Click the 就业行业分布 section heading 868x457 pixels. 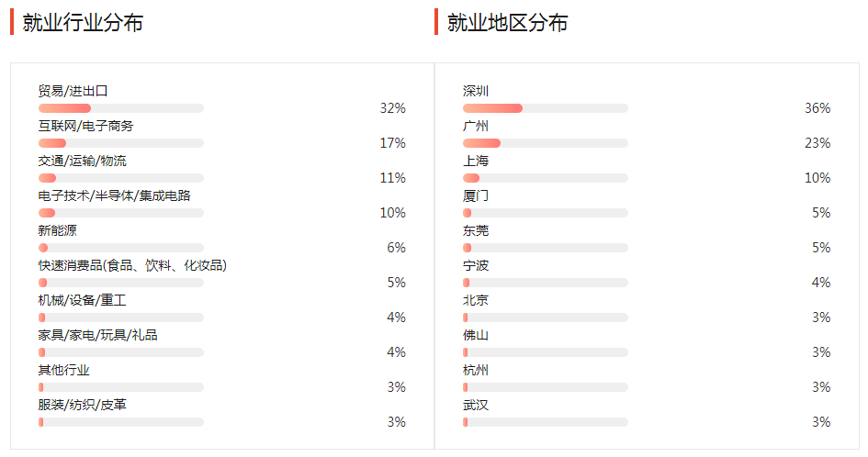tap(83, 23)
